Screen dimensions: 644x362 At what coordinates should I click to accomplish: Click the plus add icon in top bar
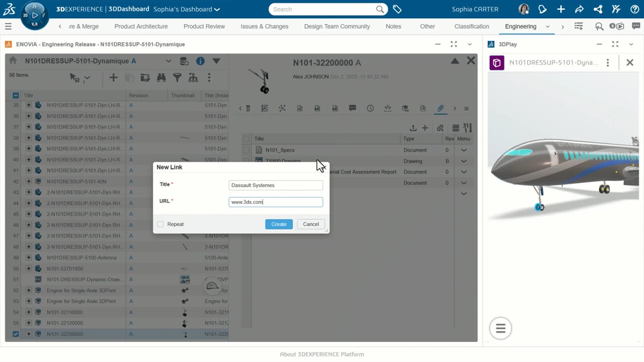(x=561, y=9)
